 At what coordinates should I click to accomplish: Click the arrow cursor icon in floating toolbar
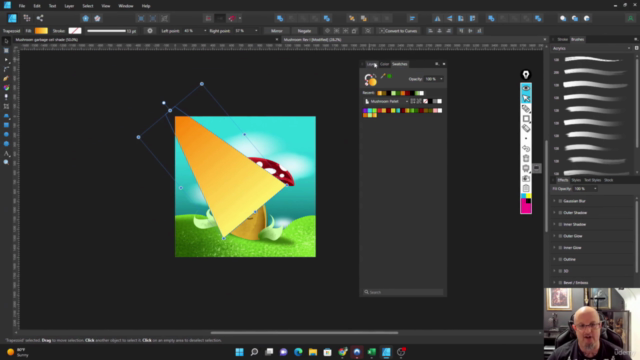[x=526, y=98]
